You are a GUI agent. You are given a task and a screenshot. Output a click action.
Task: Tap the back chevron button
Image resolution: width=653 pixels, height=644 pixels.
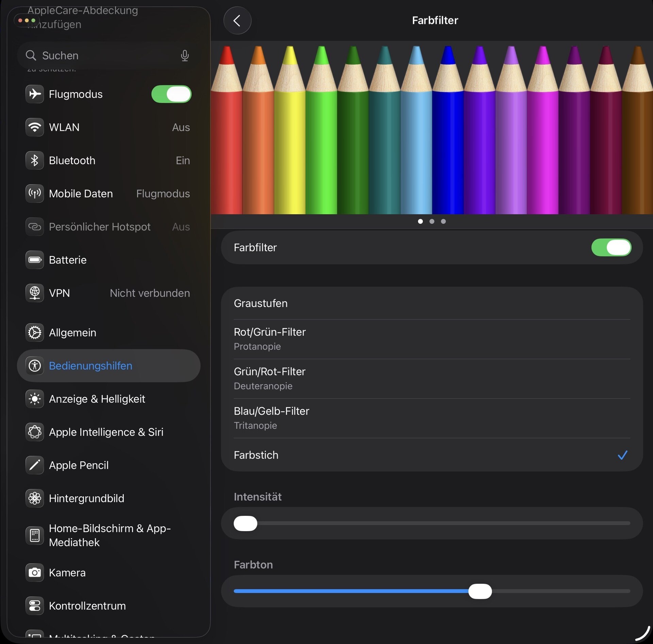(x=237, y=21)
